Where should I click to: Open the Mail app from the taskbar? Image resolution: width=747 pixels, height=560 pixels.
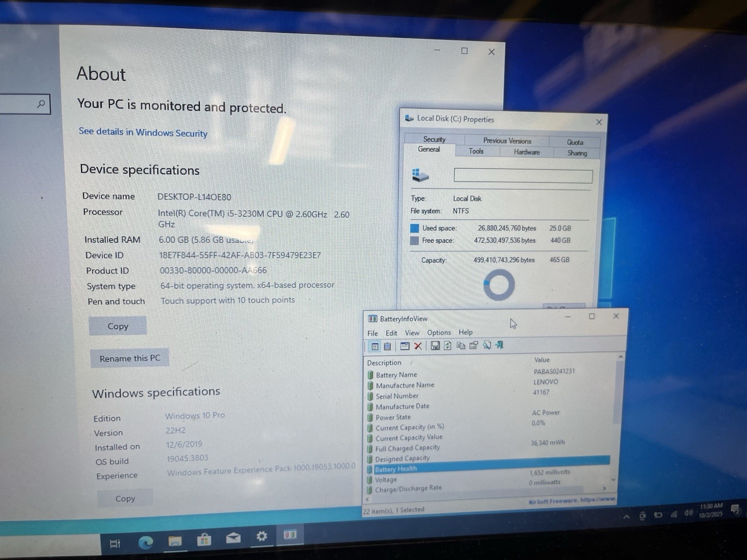point(233,538)
